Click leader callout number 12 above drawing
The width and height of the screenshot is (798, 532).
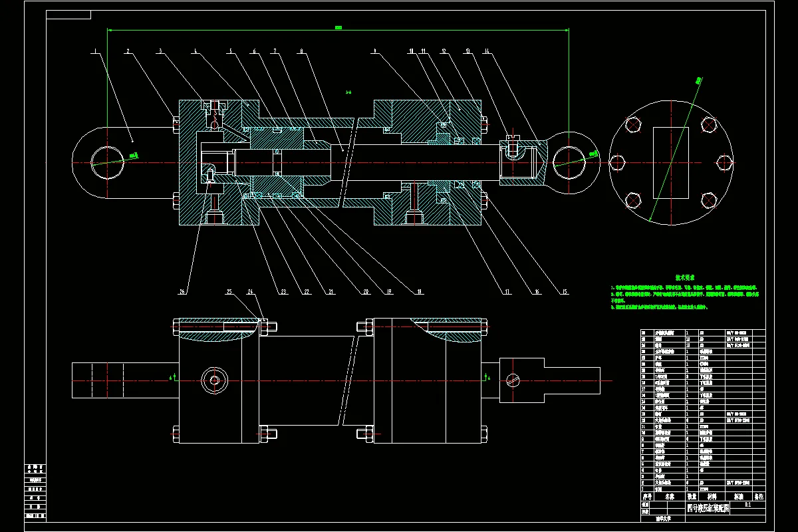pos(444,51)
